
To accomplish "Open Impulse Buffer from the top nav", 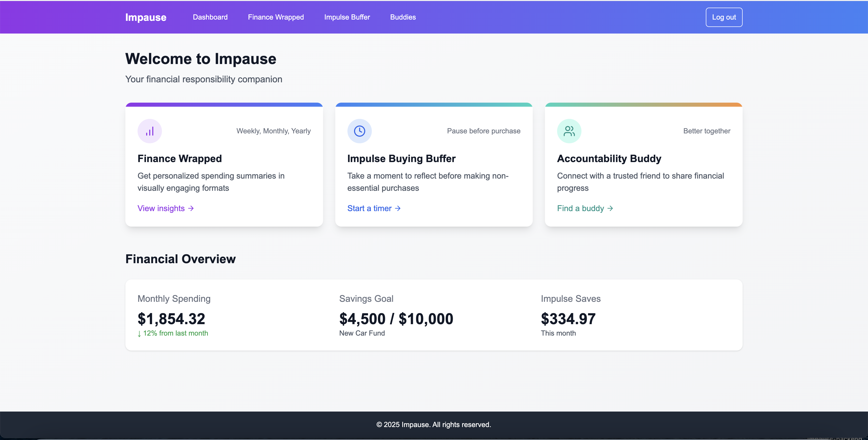I will pos(347,17).
